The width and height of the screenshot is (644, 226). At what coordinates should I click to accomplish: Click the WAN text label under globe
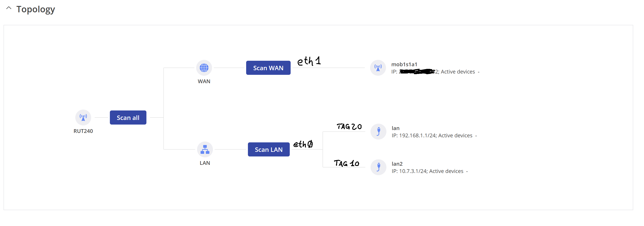(x=204, y=81)
